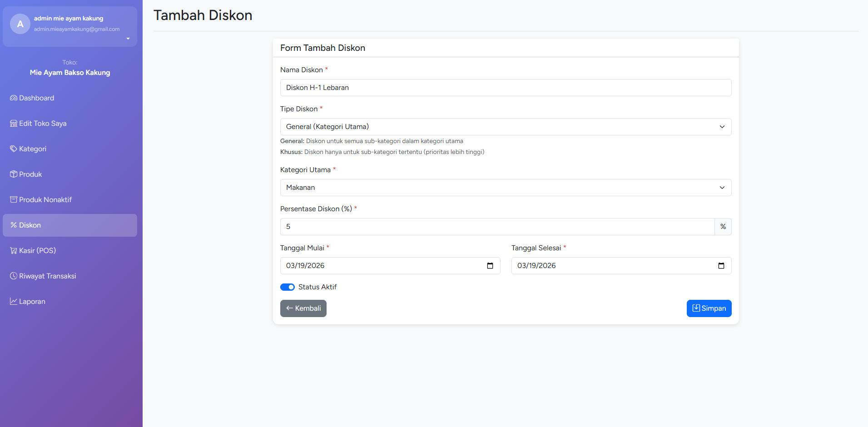Viewport: 868px width, 427px height.
Task: Focus the Nama Diskon text field
Action: click(x=506, y=88)
